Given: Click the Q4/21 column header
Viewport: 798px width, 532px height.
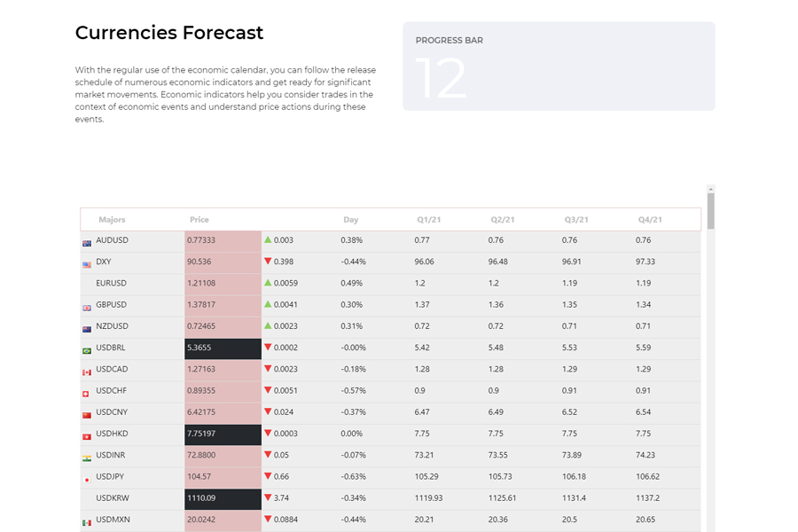Looking at the screenshot, I should click(x=650, y=219).
